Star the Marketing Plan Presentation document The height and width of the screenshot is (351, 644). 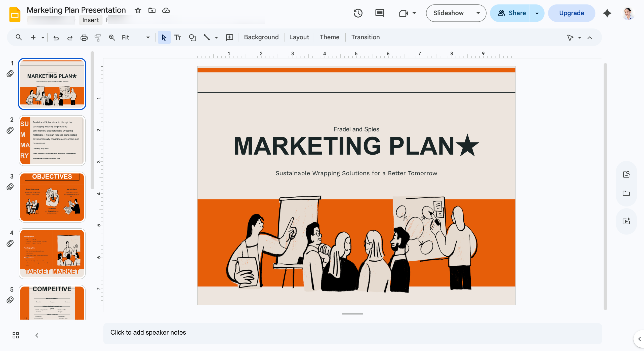coord(138,10)
